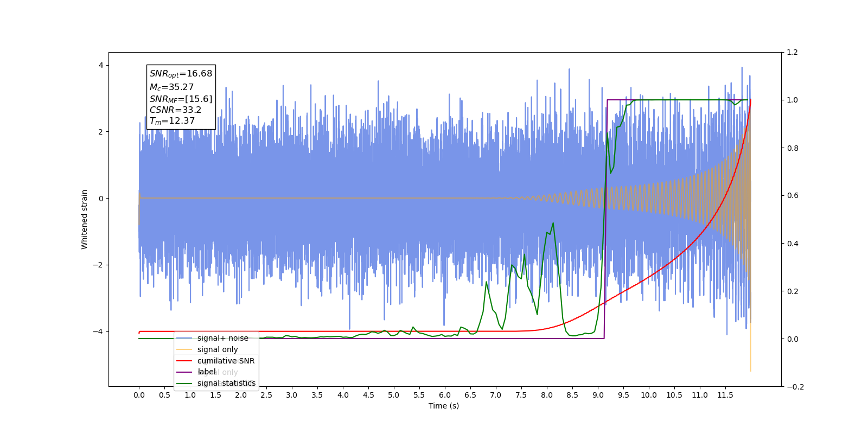The width and height of the screenshot is (868, 434).
Task: Click the 'Whitened strain' y-axis label
Action: click(x=85, y=219)
